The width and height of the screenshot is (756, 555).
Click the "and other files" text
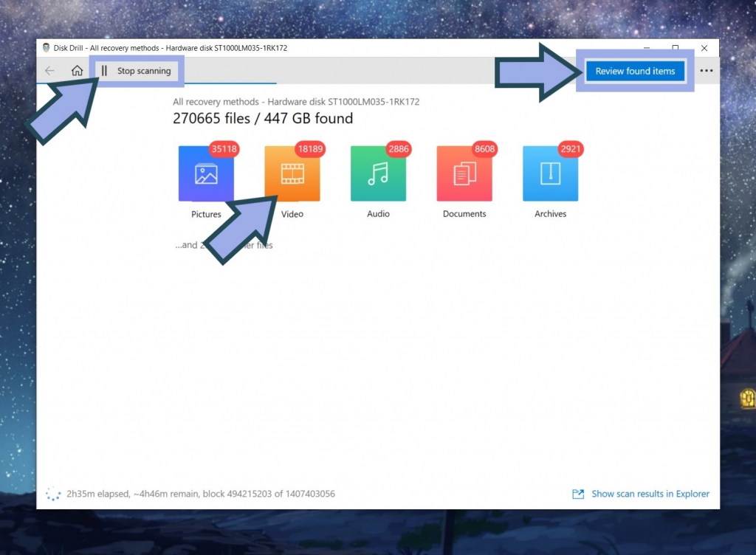tap(224, 245)
